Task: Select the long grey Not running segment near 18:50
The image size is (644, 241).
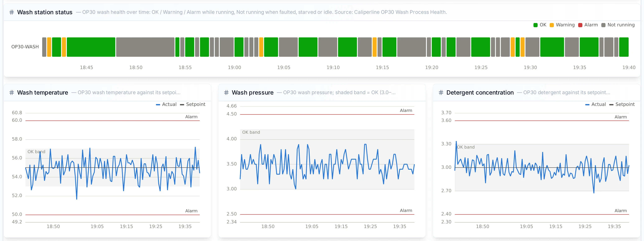Action: coord(145,47)
